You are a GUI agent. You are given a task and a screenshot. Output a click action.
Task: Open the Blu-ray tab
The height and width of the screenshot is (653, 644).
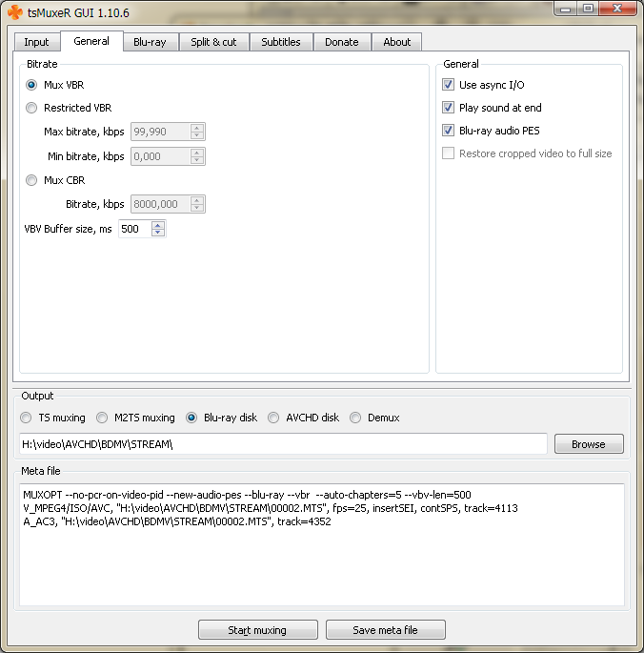(150, 42)
